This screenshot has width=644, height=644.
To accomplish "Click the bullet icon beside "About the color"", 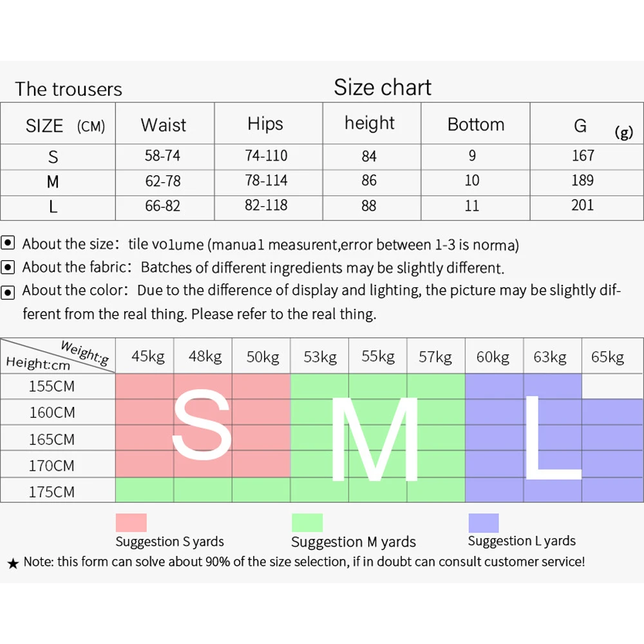I will point(8,292).
